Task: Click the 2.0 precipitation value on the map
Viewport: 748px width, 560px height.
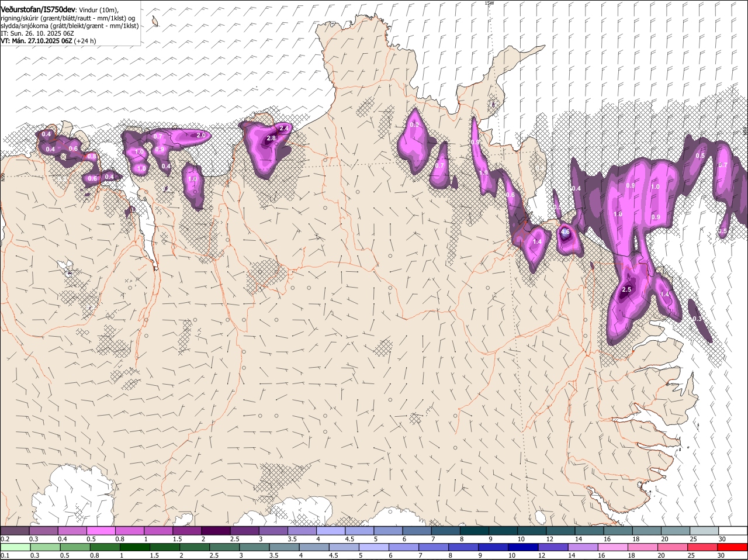Action: 201,135
